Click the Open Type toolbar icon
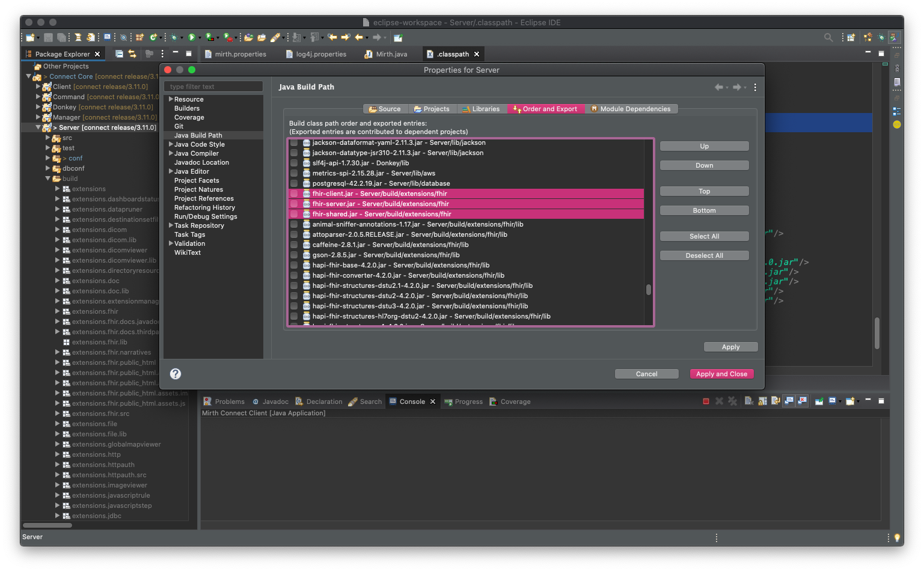 tap(248, 37)
